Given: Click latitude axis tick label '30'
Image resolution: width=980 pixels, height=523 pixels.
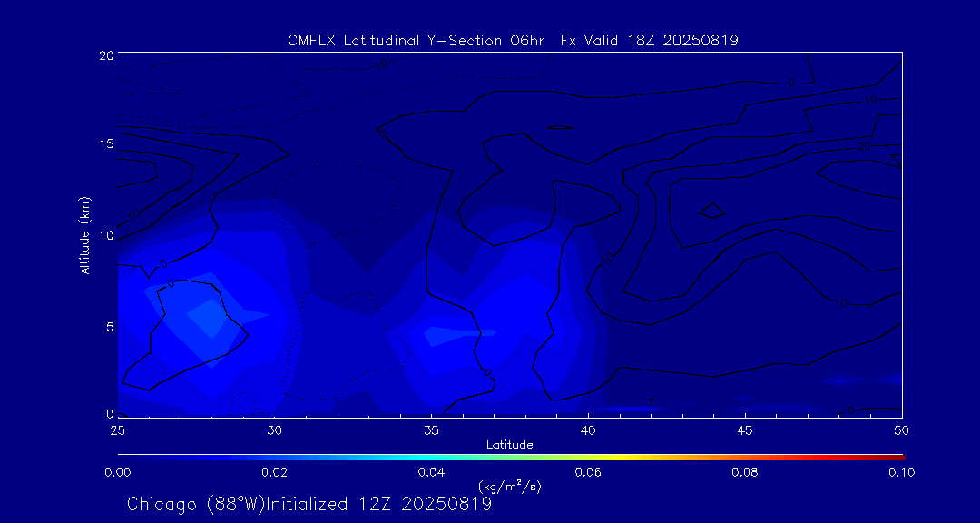Looking at the screenshot, I should (x=274, y=429).
